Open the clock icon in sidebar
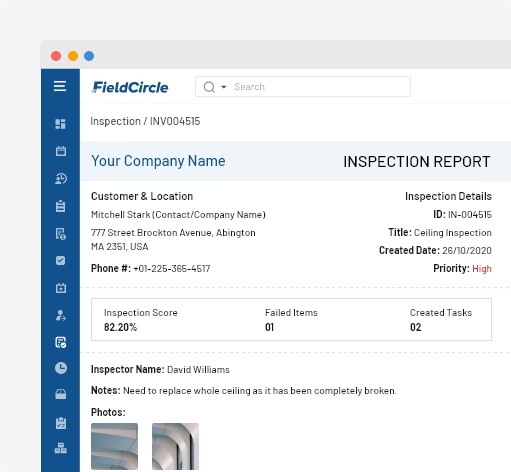 pos(61,368)
